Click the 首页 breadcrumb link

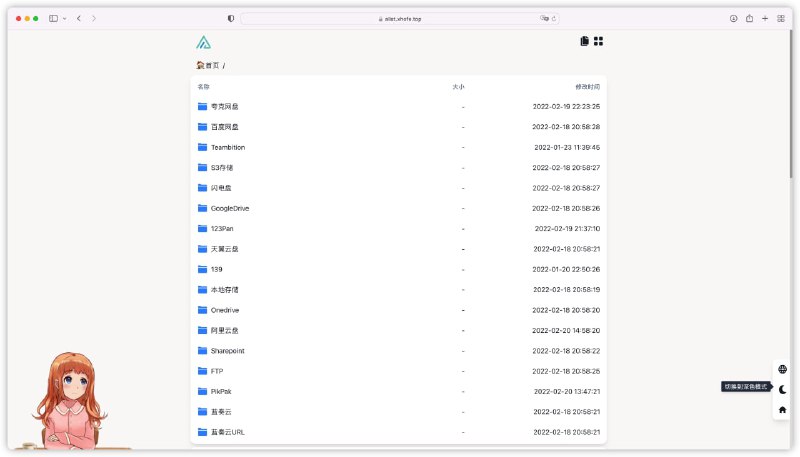pyautogui.click(x=211, y=66)
